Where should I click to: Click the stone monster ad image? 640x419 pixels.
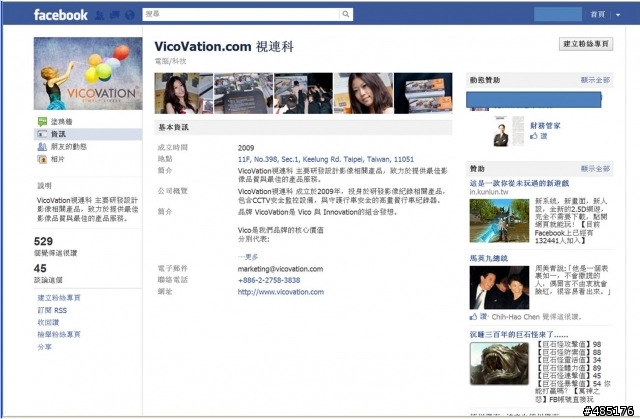click(499, 364)
